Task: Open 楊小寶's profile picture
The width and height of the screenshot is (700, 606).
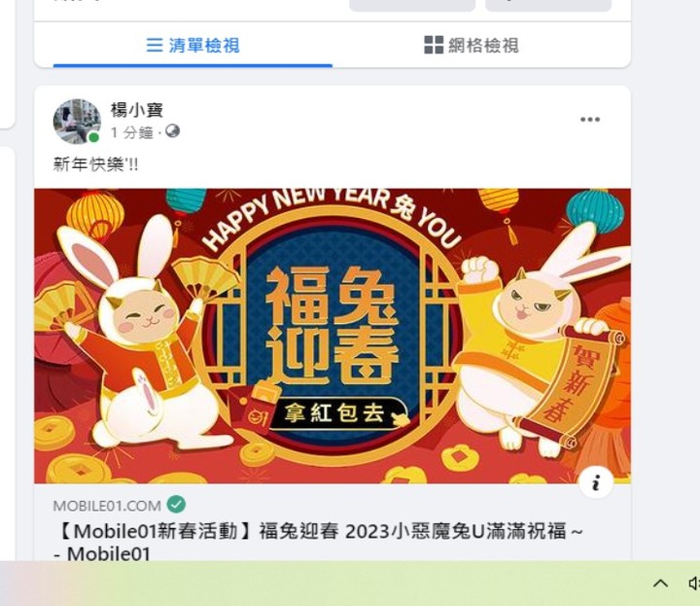Action: tap(77, 122)
